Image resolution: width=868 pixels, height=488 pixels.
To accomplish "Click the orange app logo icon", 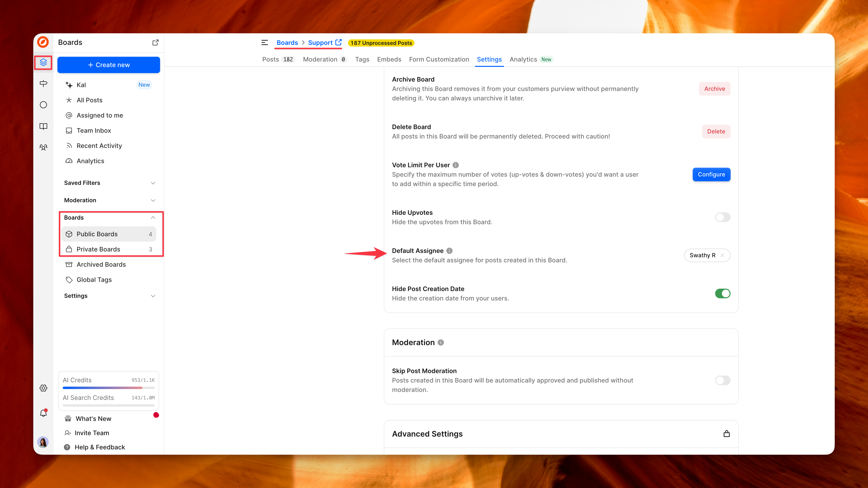I will (43, 42).
